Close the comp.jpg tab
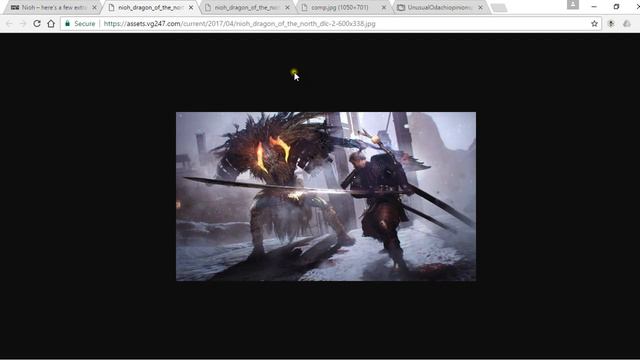 coord(384,7)
